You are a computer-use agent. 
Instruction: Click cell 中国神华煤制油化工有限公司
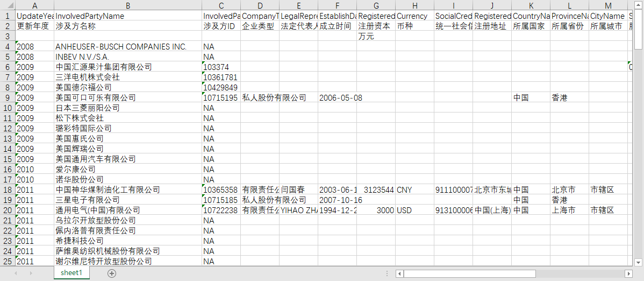point(128,189)
